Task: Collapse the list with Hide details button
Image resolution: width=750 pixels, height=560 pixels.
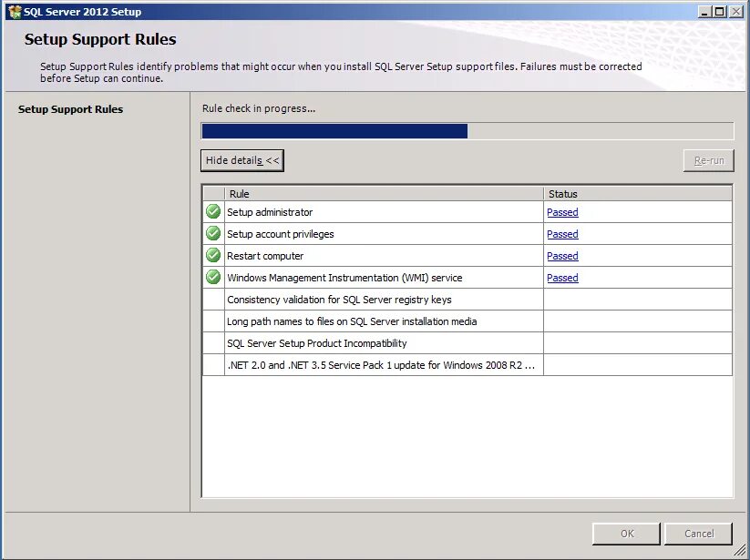Action: [x=242, y=160]
